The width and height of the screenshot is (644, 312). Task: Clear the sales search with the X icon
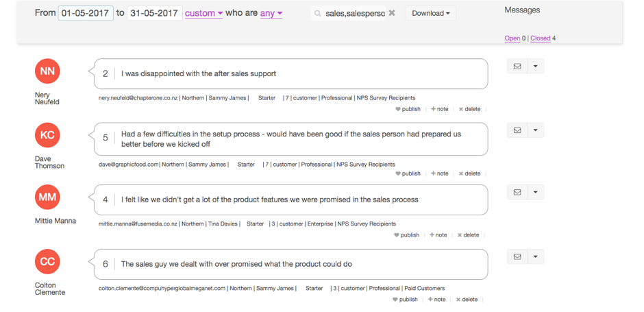coord(392,13)
